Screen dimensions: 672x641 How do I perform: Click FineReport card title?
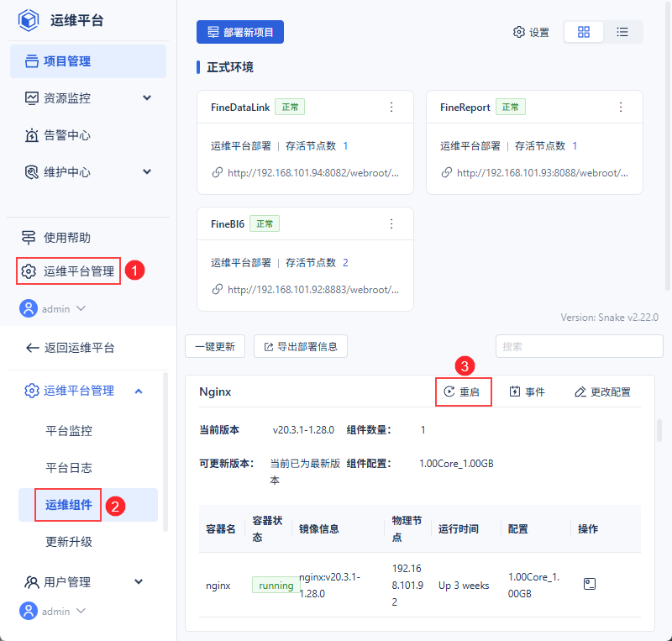tap(465, 108)
